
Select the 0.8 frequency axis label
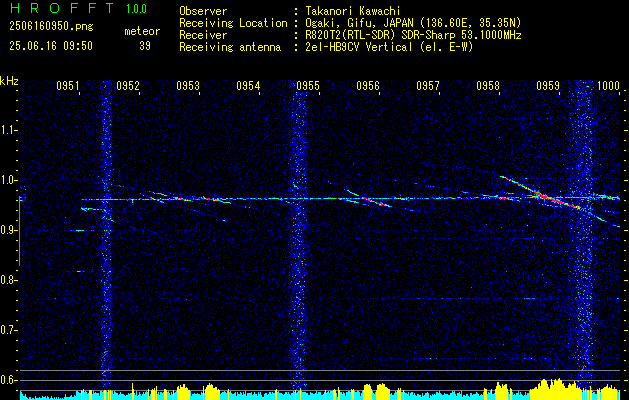pos(8,280)
